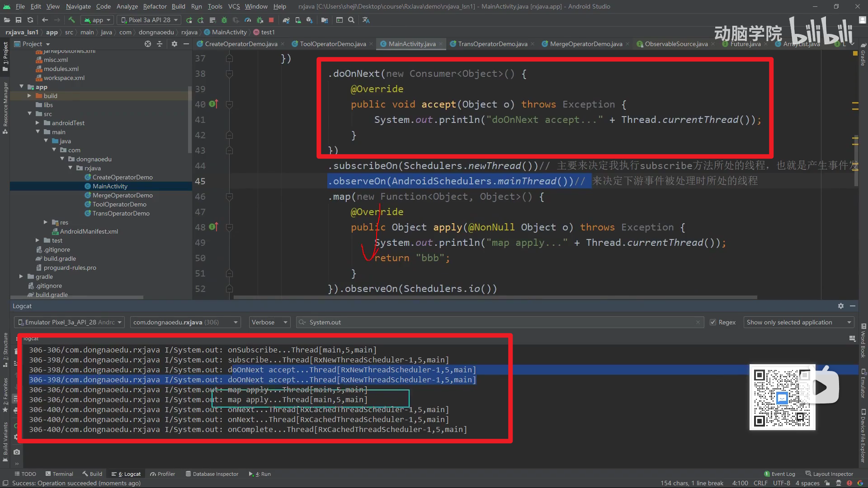This screenshot has height=488, width=868.
Task: Click override gutter icon on line 40
Action: tap(213, 104)
